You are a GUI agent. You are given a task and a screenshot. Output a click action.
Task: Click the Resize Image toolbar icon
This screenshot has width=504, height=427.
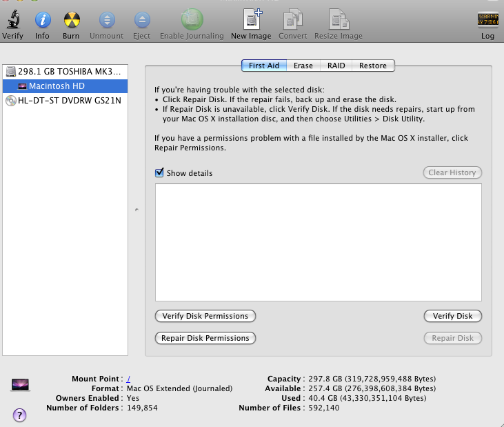click(339, 19)
